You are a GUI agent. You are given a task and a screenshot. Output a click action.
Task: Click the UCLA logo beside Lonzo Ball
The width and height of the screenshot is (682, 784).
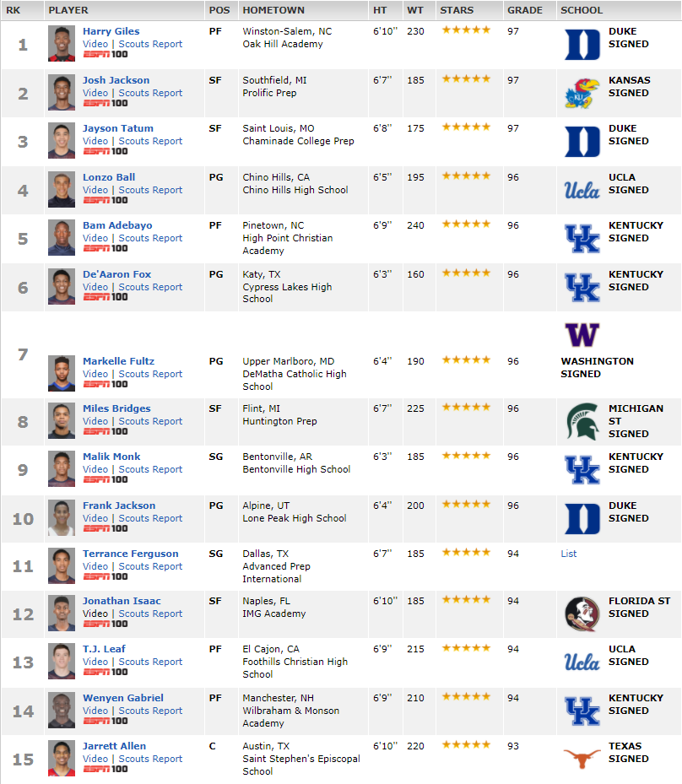click(x=582, y=191)
